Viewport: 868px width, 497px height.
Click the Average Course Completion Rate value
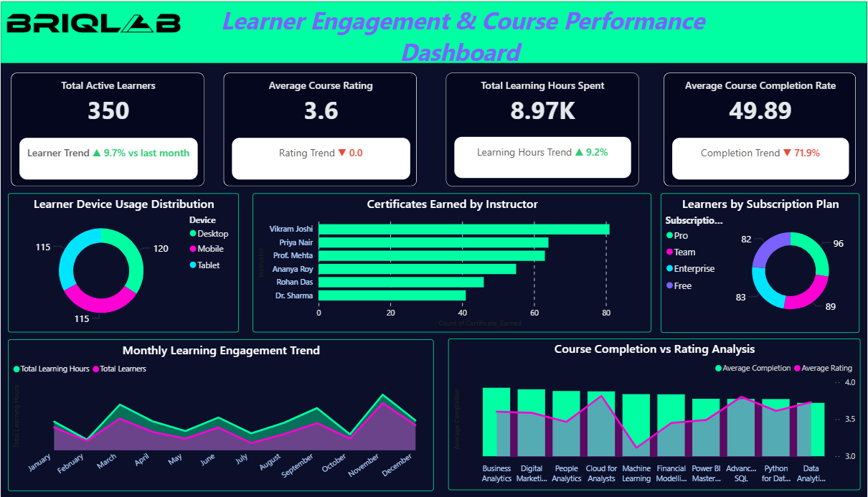point(760,111)
